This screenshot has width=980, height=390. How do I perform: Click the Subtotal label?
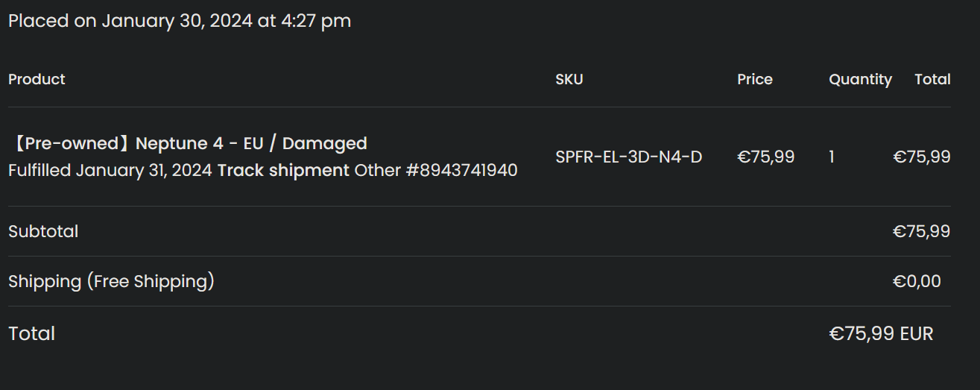(x=43, y=231)
